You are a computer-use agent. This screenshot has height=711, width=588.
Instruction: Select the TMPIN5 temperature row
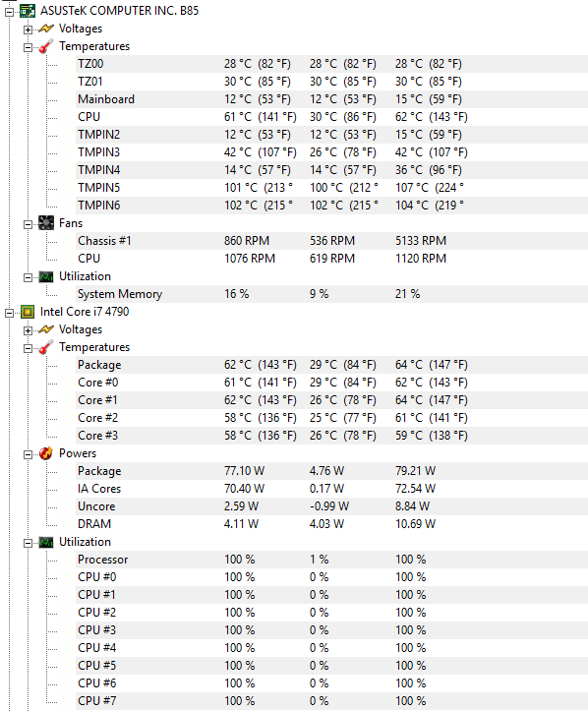tap(332, 188)
